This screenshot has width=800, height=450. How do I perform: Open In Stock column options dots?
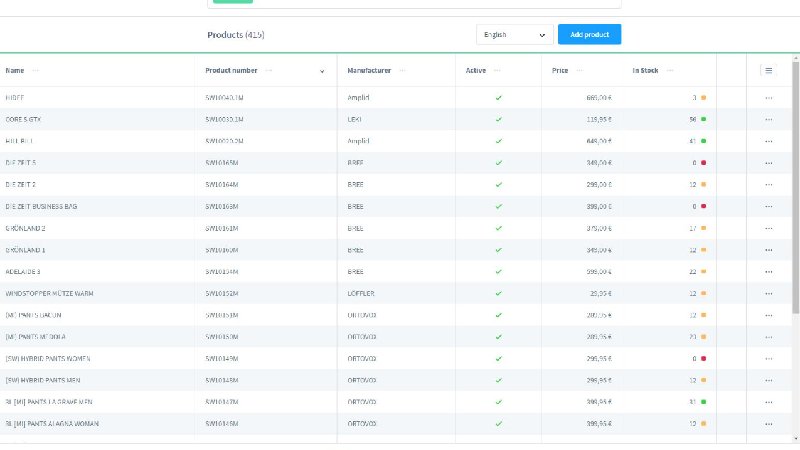pyautogui.click(x=670, y=70)
